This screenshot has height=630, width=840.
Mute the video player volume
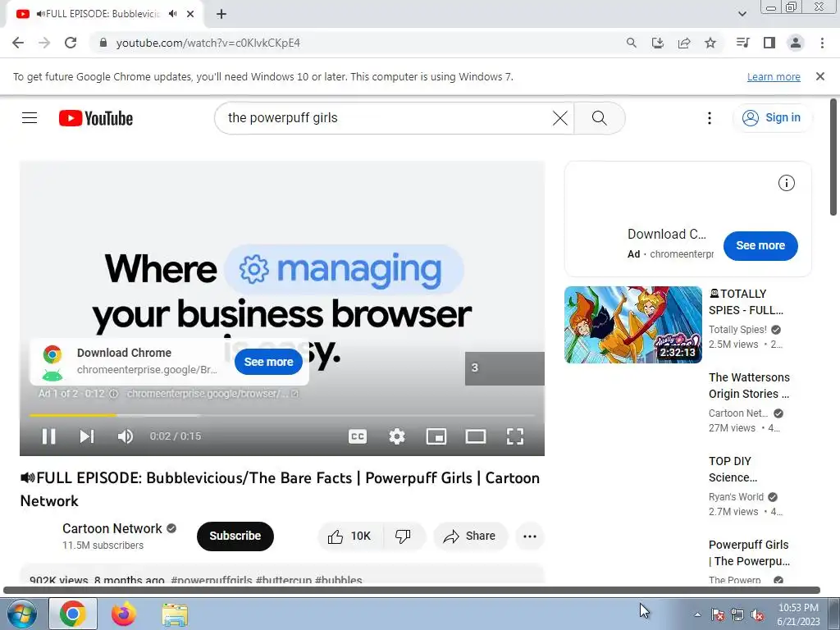point(126,436)
